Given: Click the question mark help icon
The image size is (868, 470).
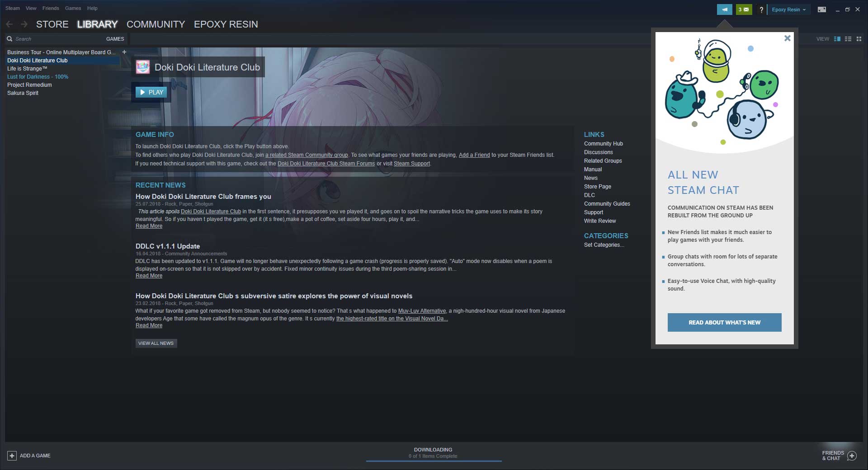Looking at the screenshot, I should click(x=761, y=9).
